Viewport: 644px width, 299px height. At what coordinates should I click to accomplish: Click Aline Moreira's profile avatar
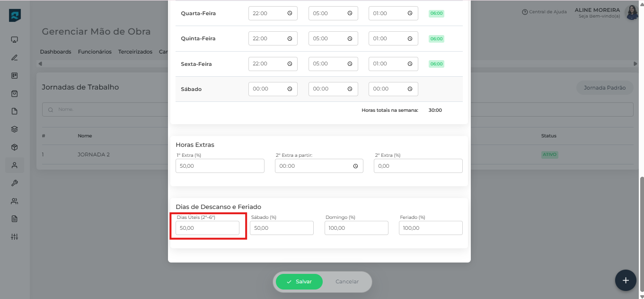click(632, 12)
